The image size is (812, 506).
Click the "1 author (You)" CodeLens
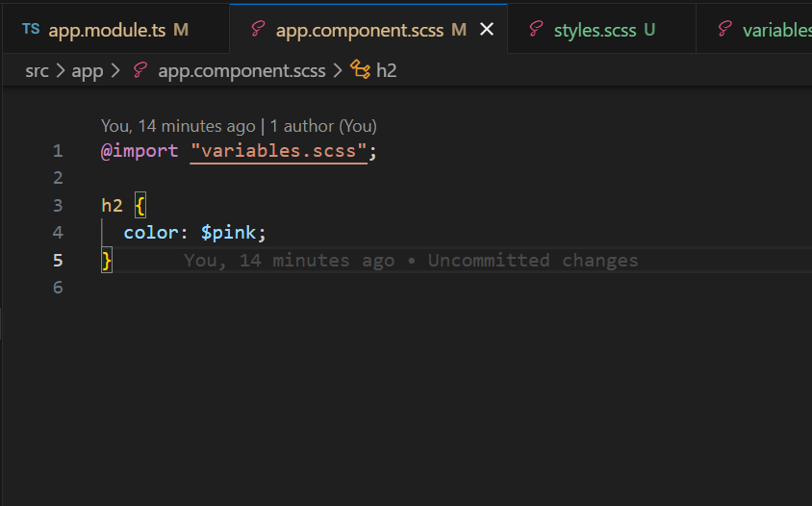point(323,126)
